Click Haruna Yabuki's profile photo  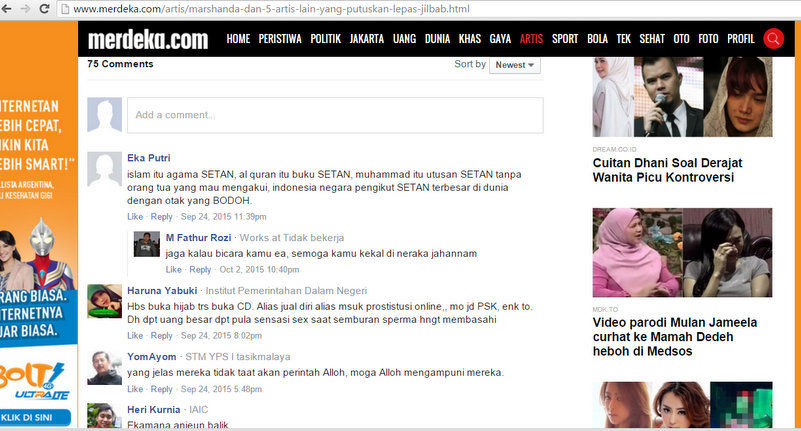point(104,301)
